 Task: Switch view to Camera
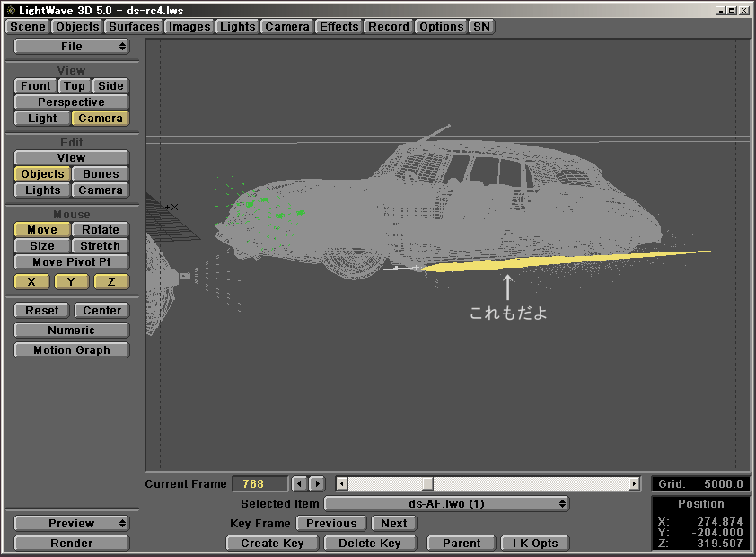(x=100, y=119)
